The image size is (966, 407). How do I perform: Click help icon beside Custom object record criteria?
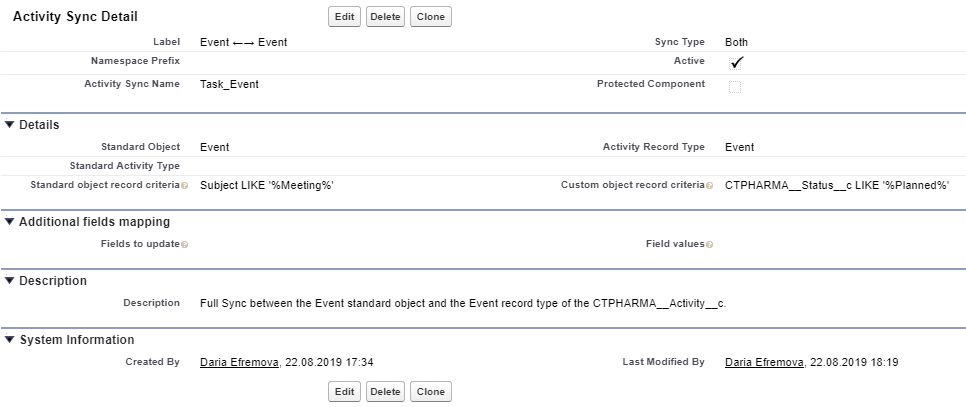709,186
